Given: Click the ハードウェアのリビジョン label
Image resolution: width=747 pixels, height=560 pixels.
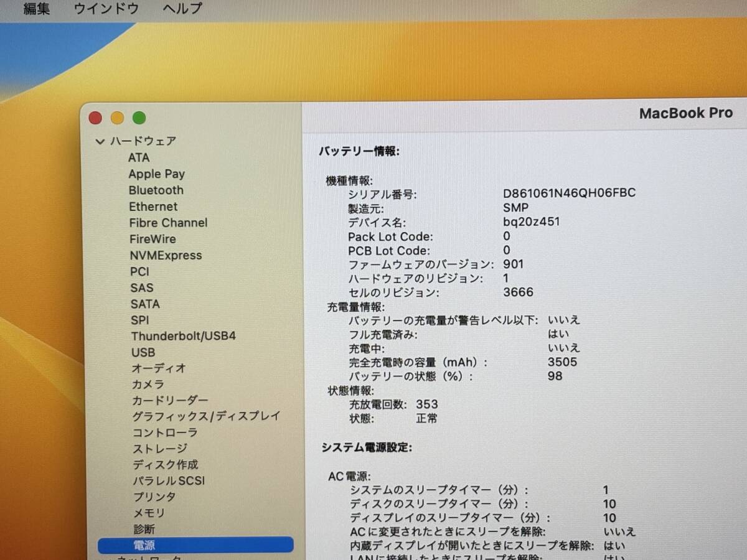Looking at the screenshot, I should [415, 278].
